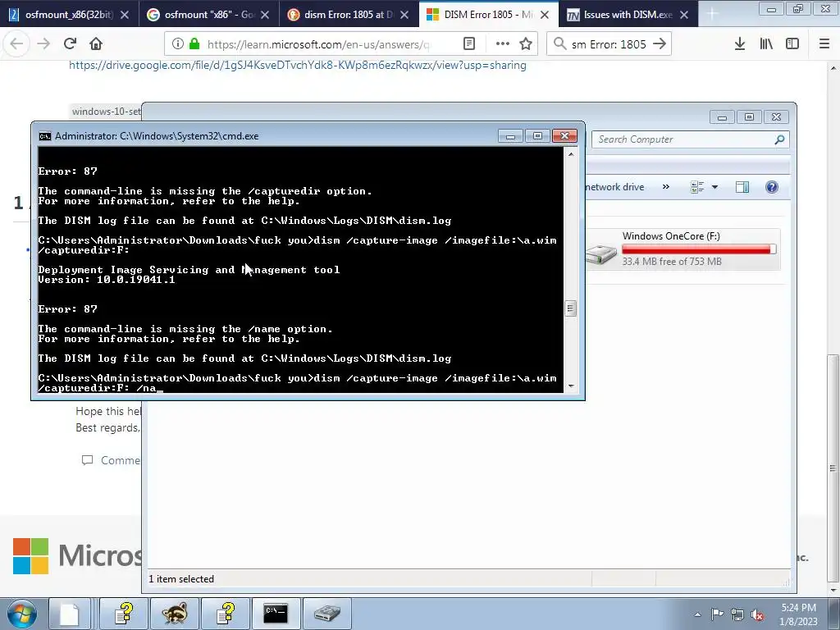Click the muted volume tray icon

pyautogui.click(x=757, y=614)
